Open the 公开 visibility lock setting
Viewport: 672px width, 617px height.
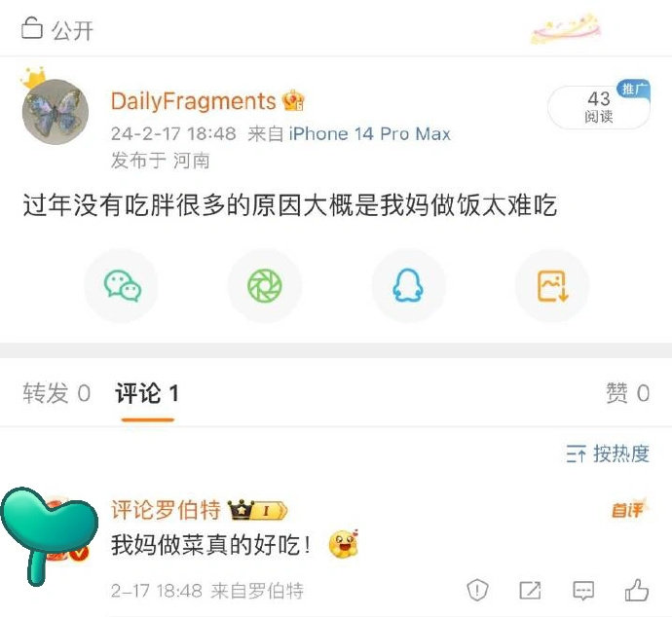57,29
